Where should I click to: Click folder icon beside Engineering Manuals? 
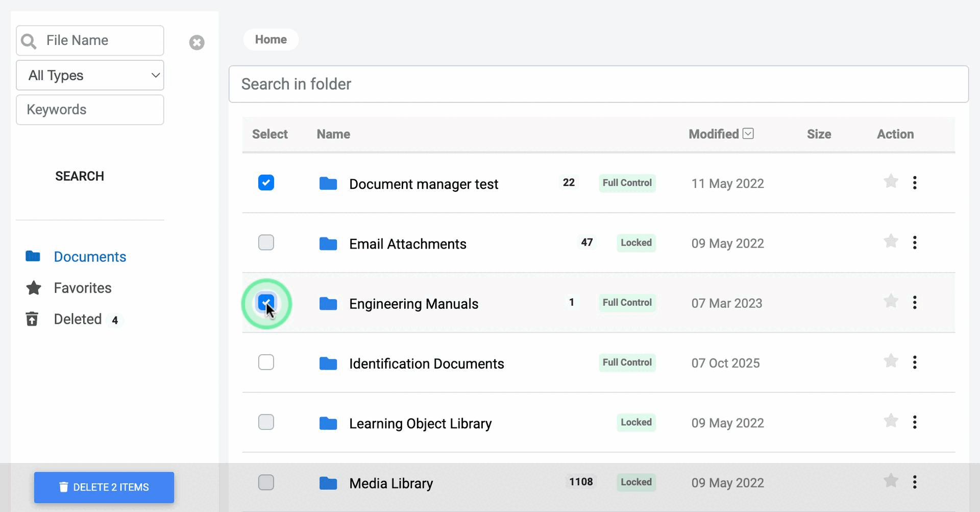point(328,304)
